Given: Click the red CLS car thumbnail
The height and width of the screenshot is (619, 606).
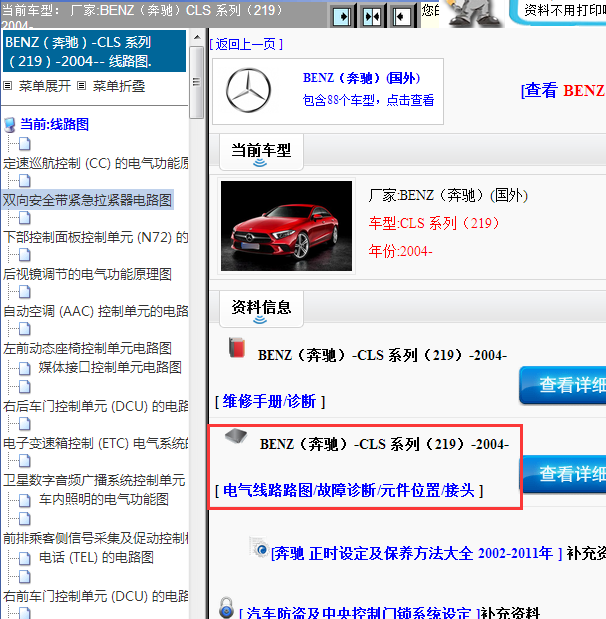Looking at the screenshot, I should point(286,226).
